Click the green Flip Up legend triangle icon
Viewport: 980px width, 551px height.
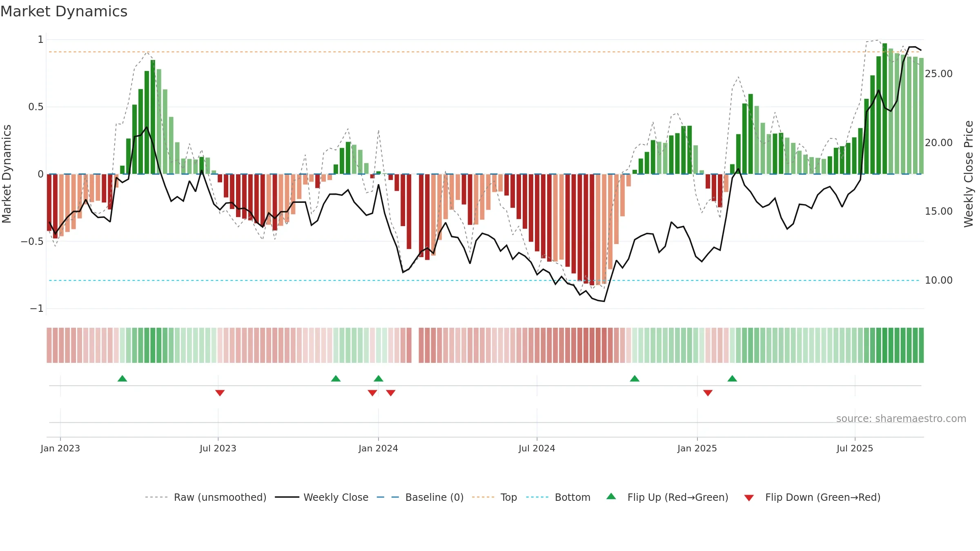pos(611,496)
